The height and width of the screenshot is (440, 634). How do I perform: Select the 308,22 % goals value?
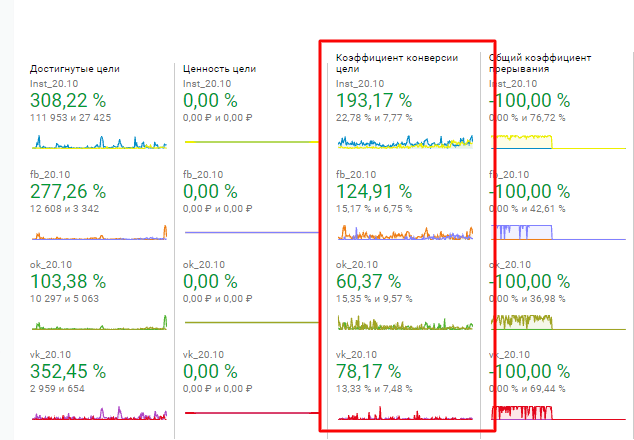click(68, 101)
